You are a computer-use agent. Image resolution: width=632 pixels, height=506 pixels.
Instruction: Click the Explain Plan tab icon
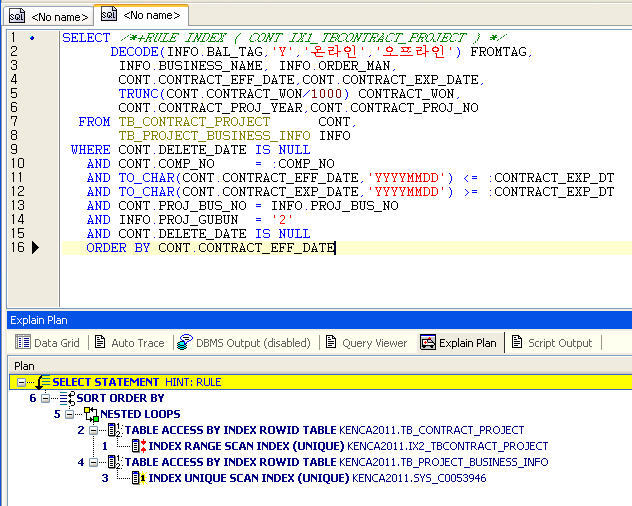click(428, 342)
